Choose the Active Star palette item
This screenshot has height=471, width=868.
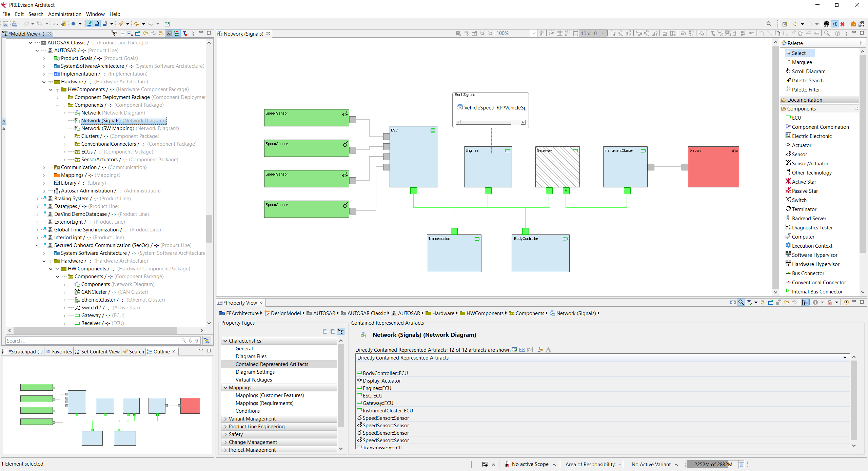(x=801, y=182)
